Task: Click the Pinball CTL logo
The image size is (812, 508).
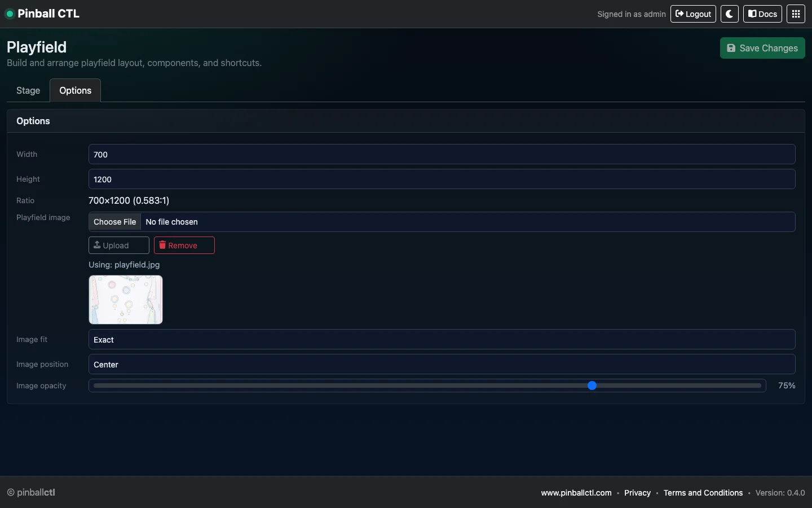Action: [48, 14]
